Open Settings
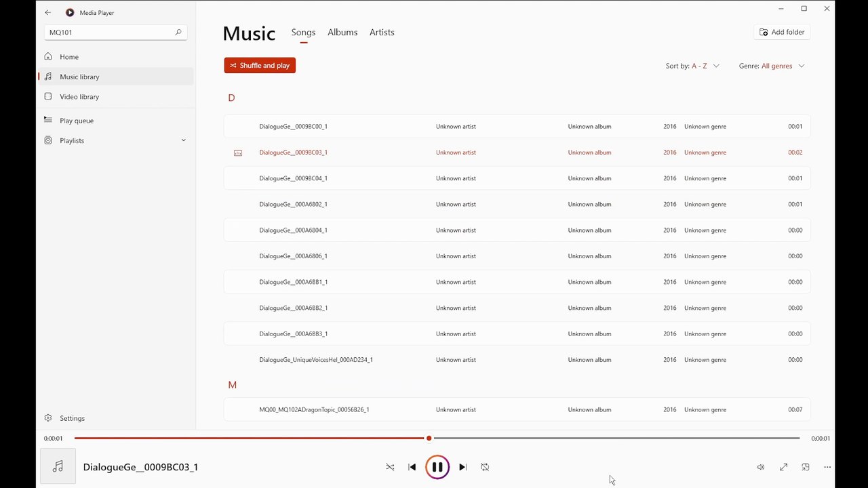The image size is (868, 488). point(116,418)
